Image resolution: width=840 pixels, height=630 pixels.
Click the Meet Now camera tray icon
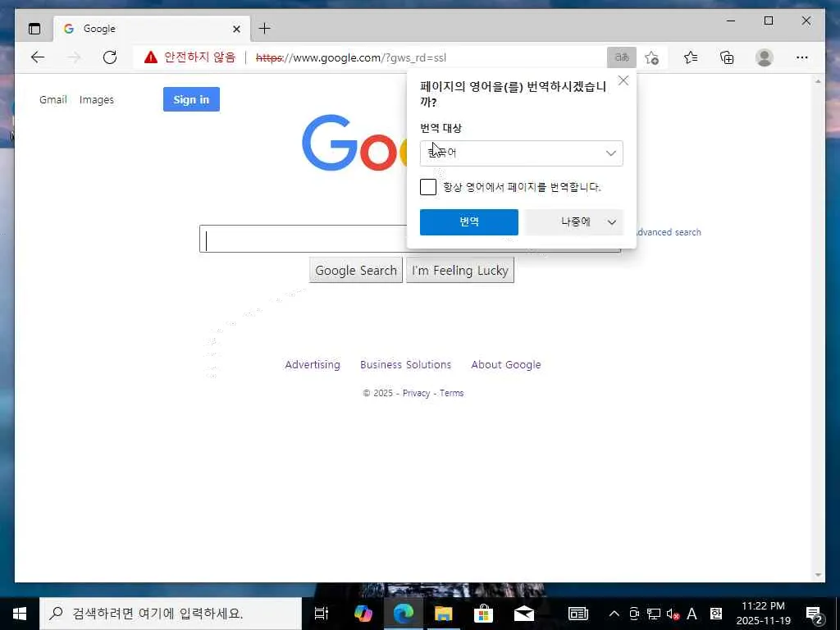(x=634, y=614)
